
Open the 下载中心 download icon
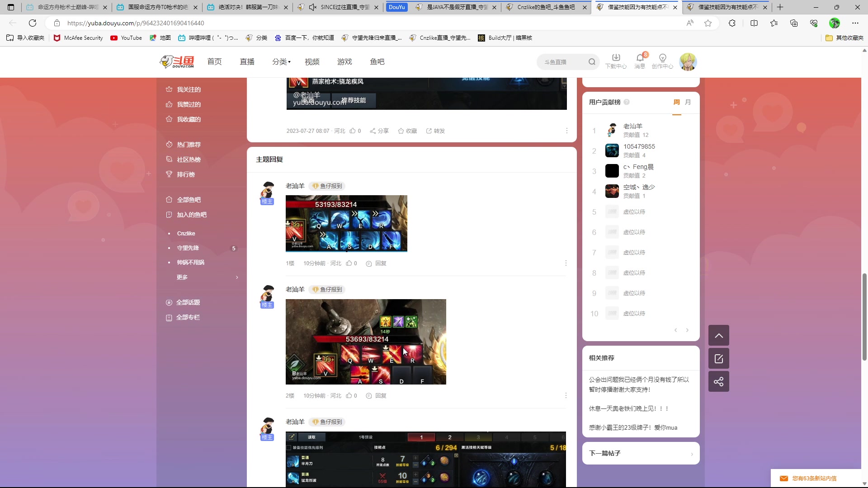(616, 58)
